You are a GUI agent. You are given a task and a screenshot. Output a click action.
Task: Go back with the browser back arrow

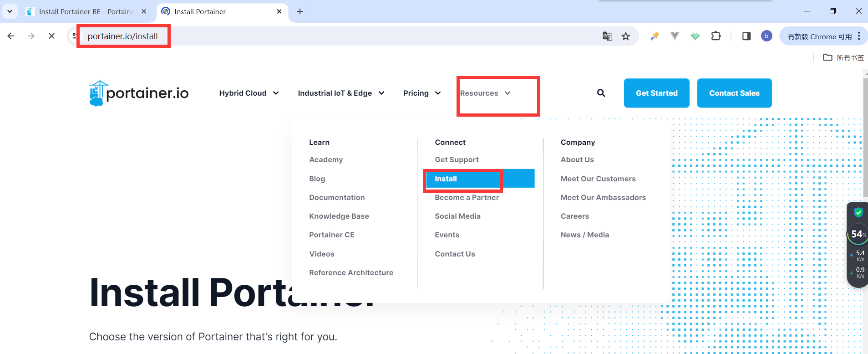click(11, 36)
